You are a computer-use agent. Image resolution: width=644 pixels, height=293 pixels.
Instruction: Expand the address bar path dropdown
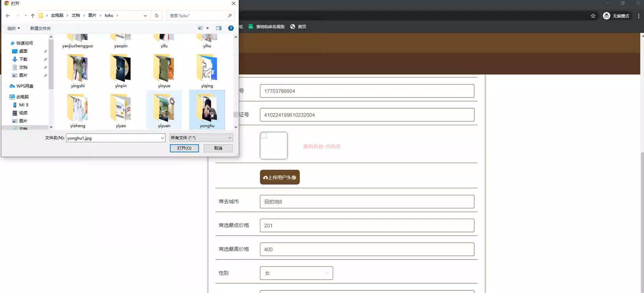(145, 15)
